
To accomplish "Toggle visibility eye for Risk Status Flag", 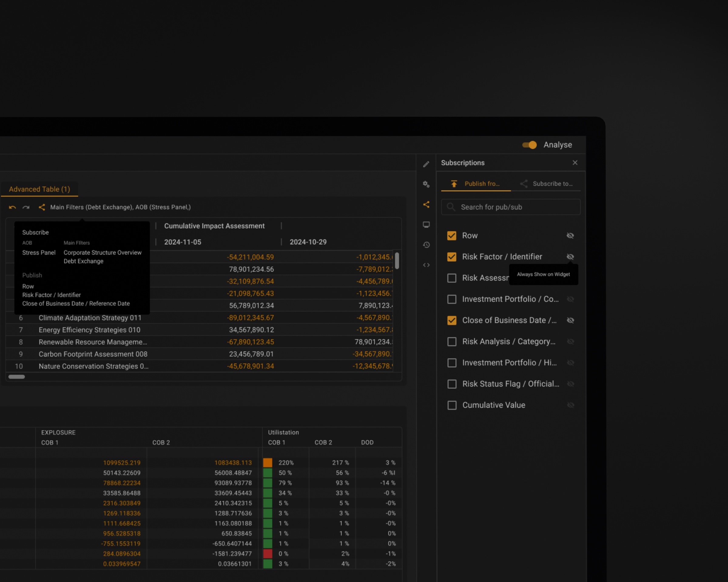I will (570, 384).
